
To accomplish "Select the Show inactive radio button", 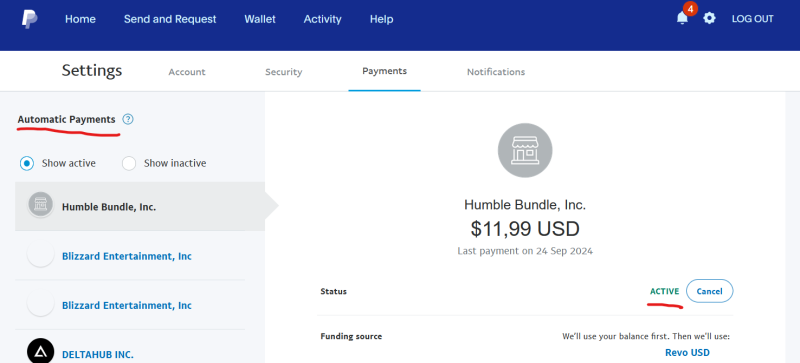I will tap(129, 163).
